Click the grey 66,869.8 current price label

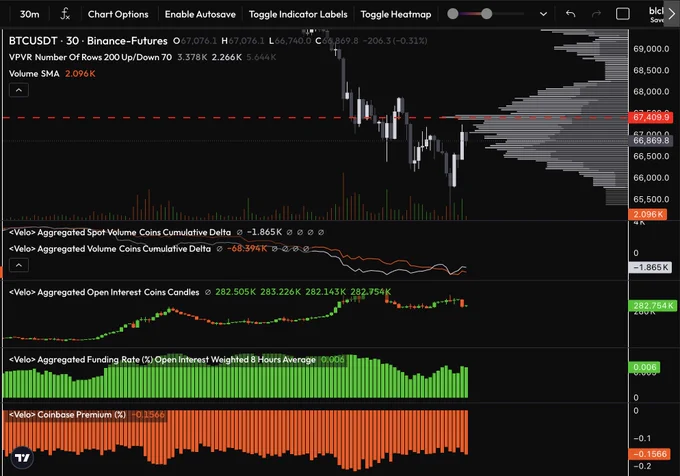coord(651,140)
